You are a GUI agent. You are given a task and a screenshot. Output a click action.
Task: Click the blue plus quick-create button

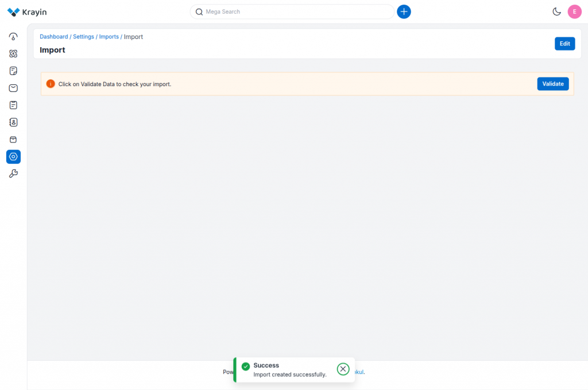point(404,11)
